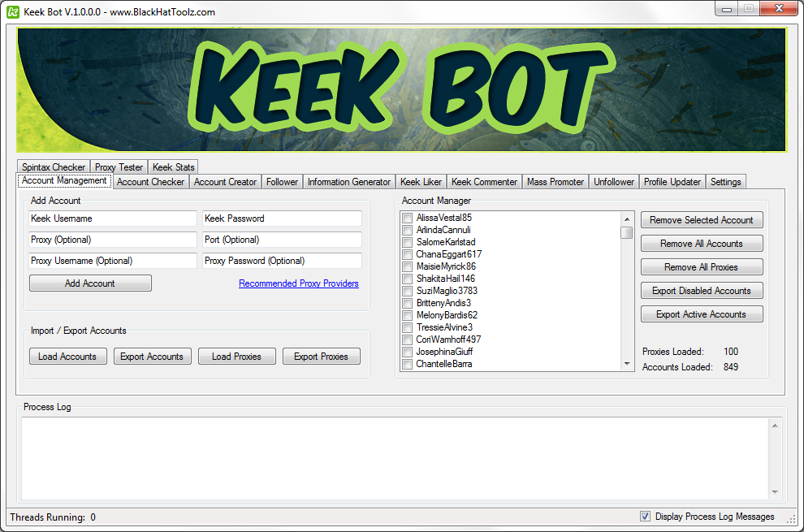Select the Account Management tab

64,180
